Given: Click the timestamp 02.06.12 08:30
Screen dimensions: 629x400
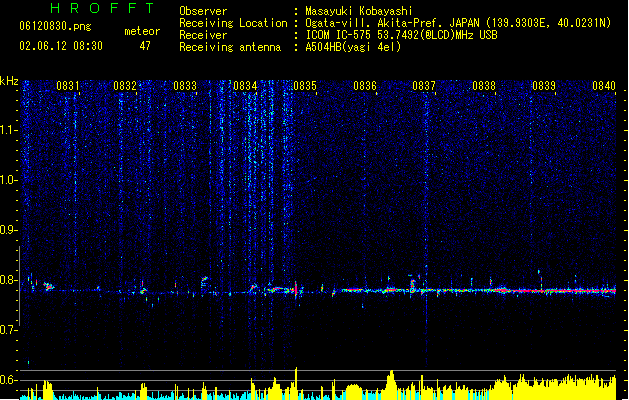Looking at the screenshot, I should click(61, 46).
